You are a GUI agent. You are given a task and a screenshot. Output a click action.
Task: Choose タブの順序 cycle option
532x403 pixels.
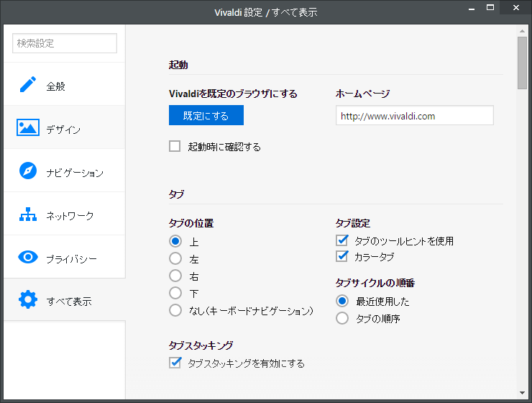(342, 318)
